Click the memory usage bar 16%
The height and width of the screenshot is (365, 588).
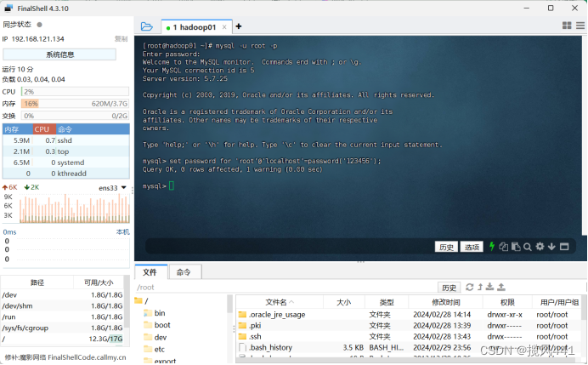[x=75, y=104]
